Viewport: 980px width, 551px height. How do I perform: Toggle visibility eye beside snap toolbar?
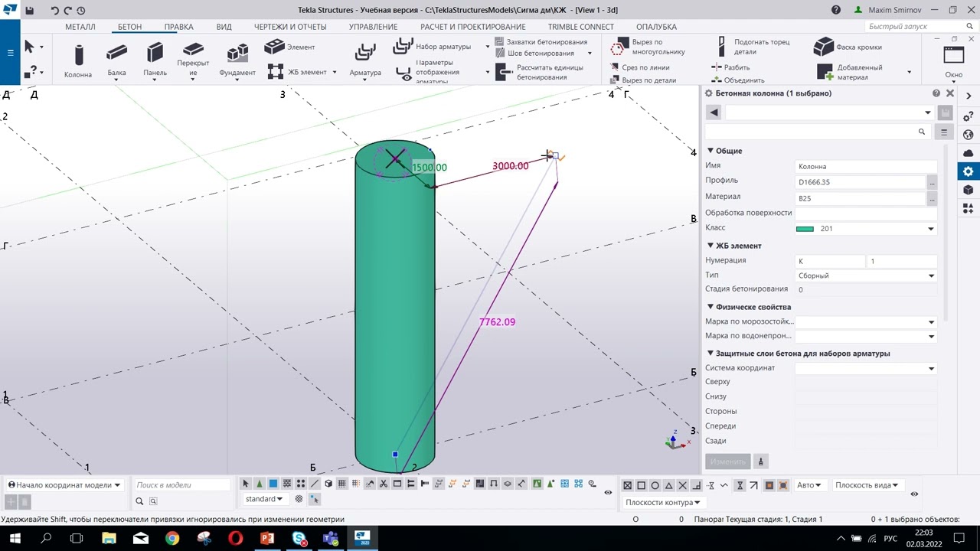(x=608, y=493)
